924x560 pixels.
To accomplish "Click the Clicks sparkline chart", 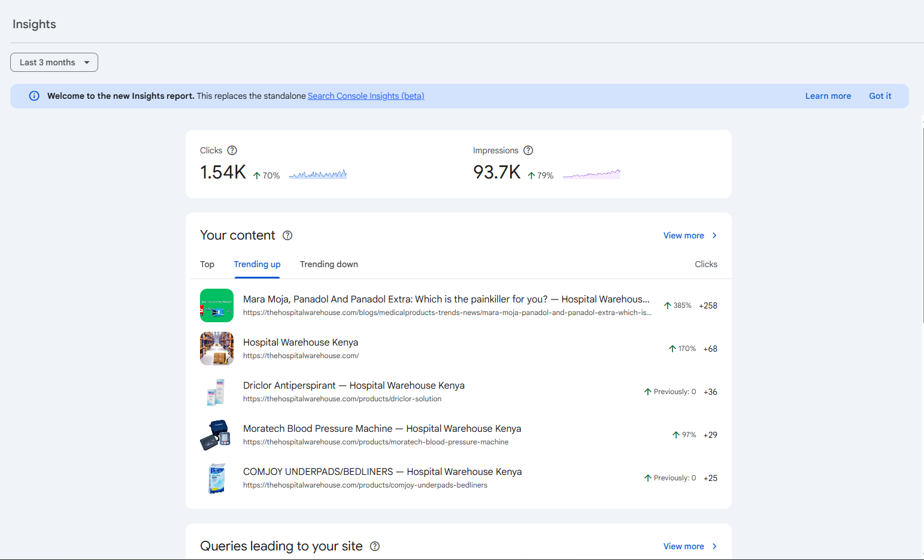I will pos(318,174).
